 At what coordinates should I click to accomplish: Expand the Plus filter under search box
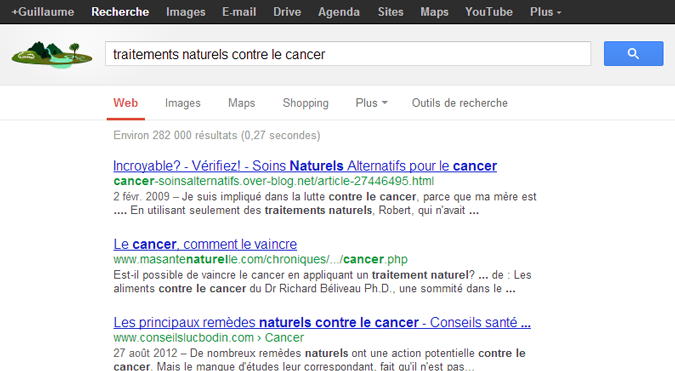coord(372,103)
